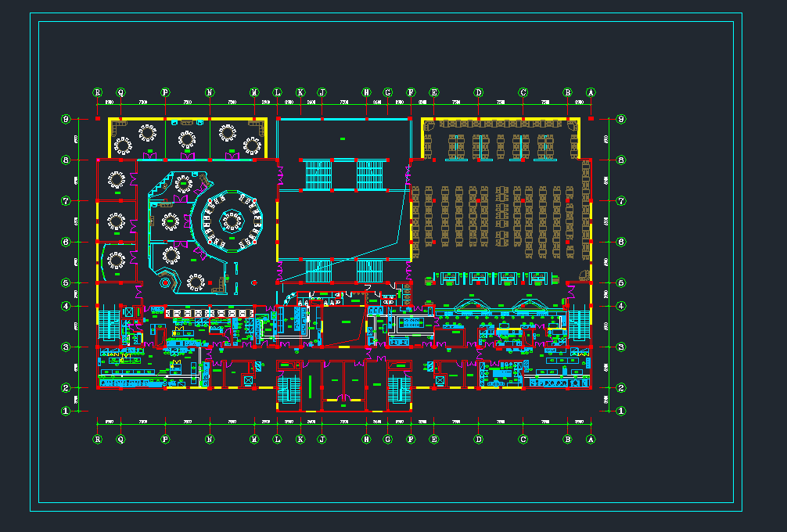Screen dimensions: 787x532
Task: Select grid bubble A in the top row
Action: [x=591, y=92]
